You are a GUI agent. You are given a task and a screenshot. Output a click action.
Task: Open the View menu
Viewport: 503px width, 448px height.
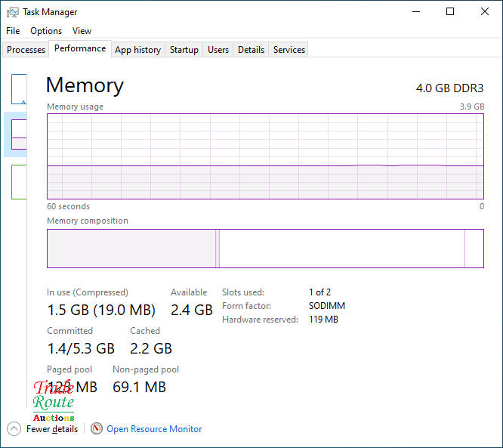click(x=82, y=31)
